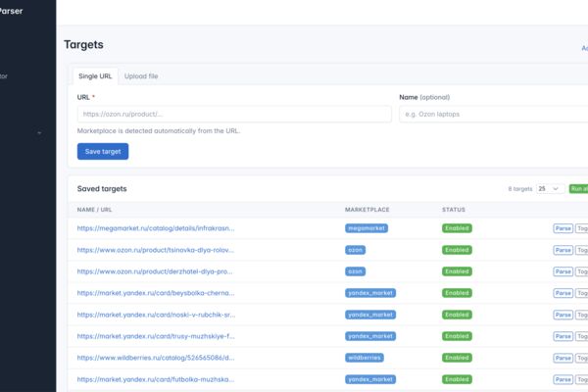Image resolution: width=588 pixels, height=392 pixels.
Task: Click Enabled status in the wildberries row
Action: 457,358
